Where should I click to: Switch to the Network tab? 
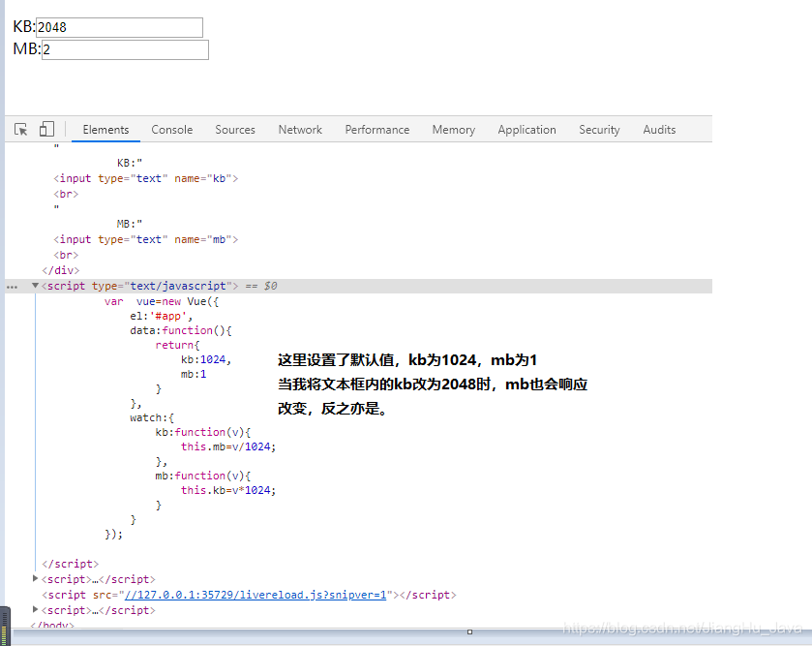300,130
